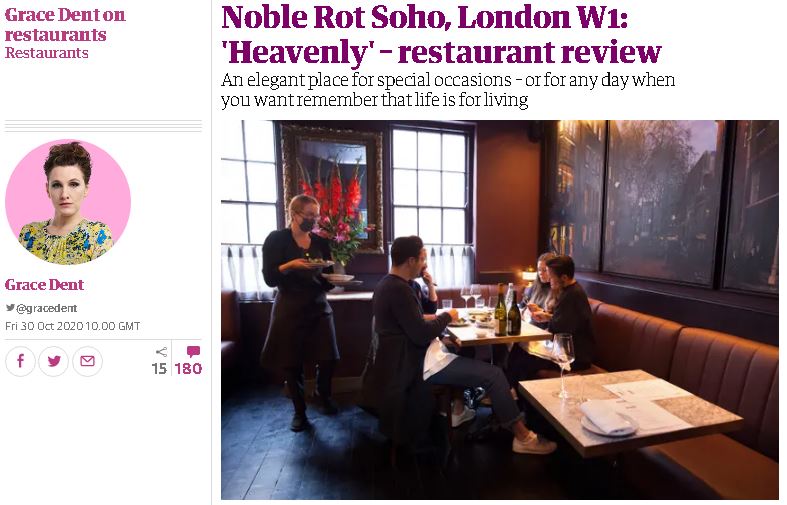
Task: Click the 180 comments count
Action: (x=188, y=369)
